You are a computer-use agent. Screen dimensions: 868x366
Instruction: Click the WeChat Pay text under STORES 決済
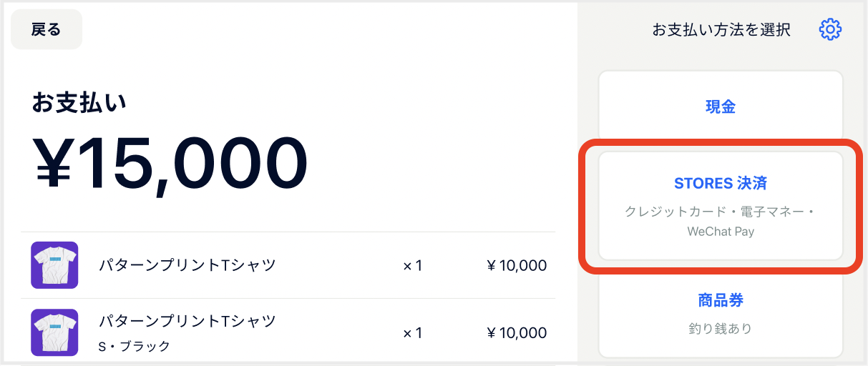point(721,232)
